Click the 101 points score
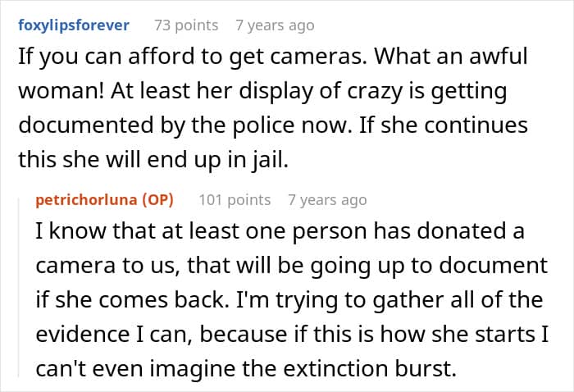This screenshot has width=574, height=392. click(232, 199)
